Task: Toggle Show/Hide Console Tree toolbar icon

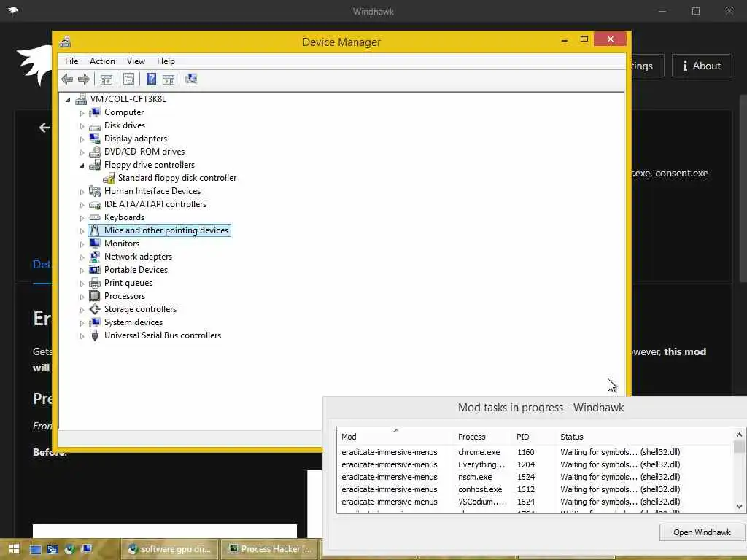Action: (107, 79)
